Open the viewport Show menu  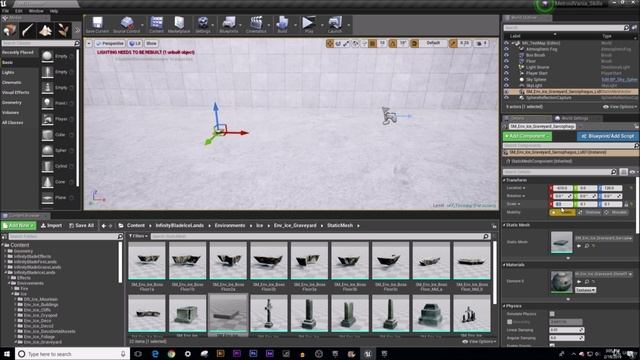(151, 43)
